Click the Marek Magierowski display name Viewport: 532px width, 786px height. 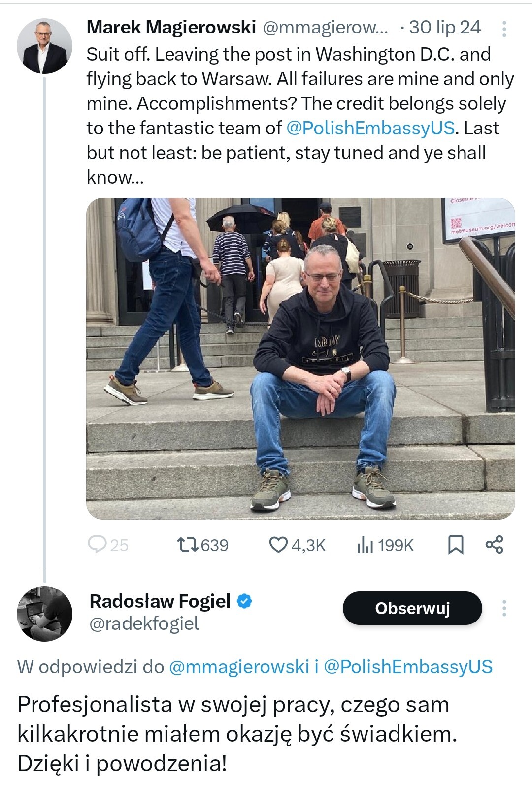(171, 28)
